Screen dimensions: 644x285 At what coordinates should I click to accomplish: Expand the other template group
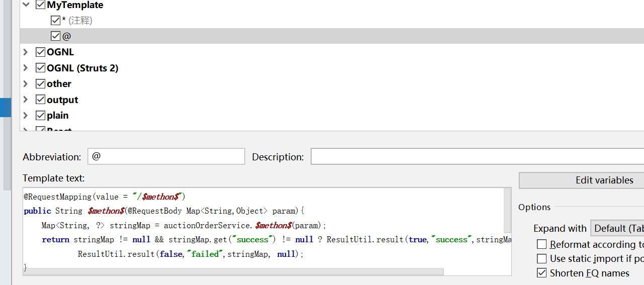[26, 83]
